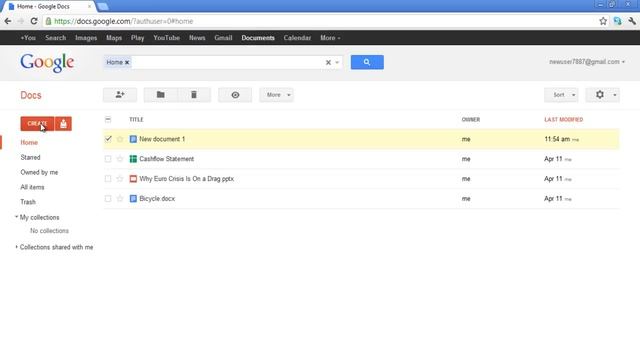Click the Cashflow Statement spreadsheet icon
640x360 pixels.
coord(133,159)
